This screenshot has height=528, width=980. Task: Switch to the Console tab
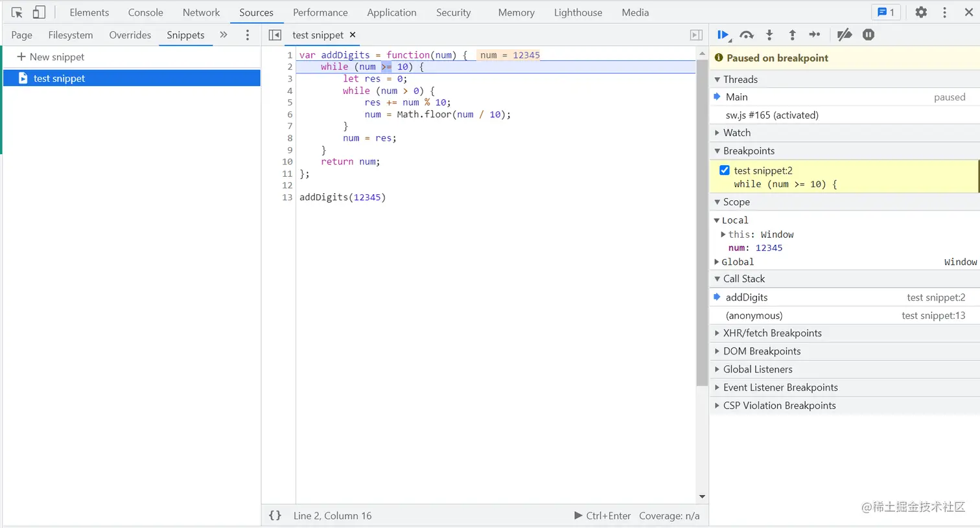click(x=146, y=12)
